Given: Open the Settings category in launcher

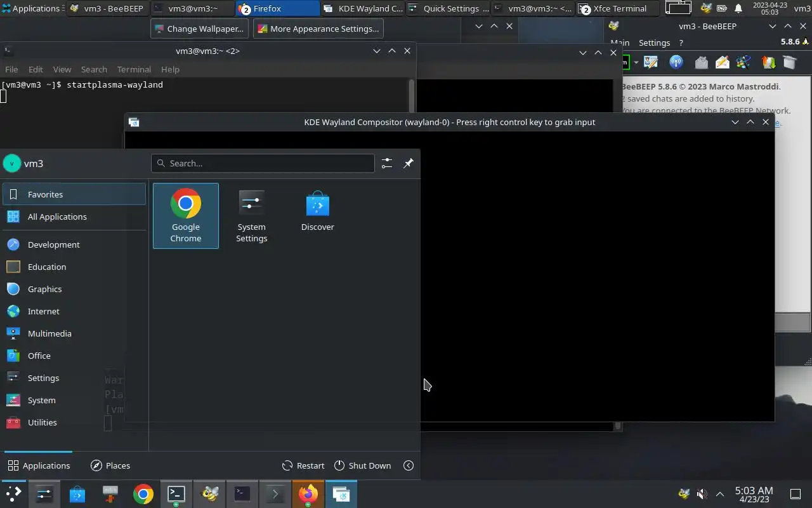Looking at the screenshot, I should (x=74, y=378).
